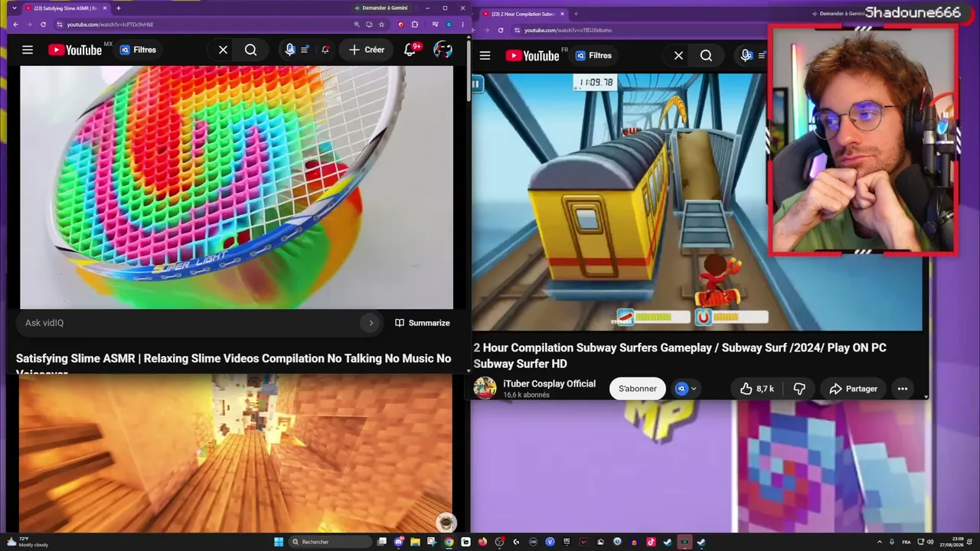The width and height of the screenshot is (980, 551).
Task: Open the tab search dropdown in the Slime window
Action: tap(14, 8)
